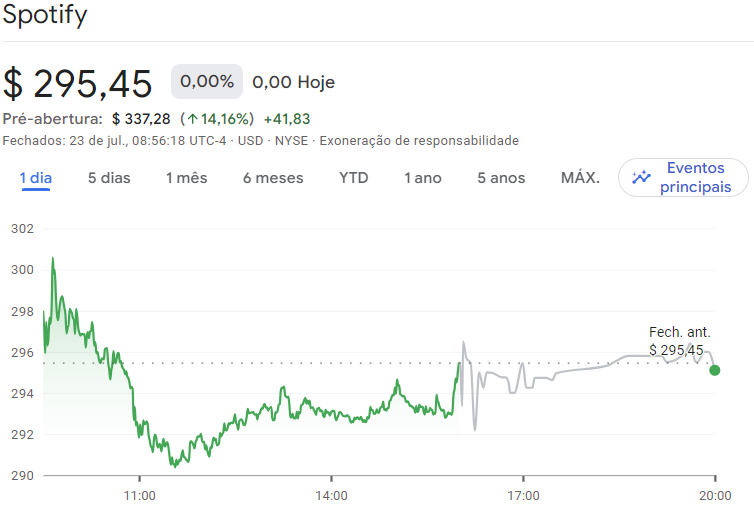754x511 pixels.
Task: Click the 17:00 time axis label
Action: point(523,496)
